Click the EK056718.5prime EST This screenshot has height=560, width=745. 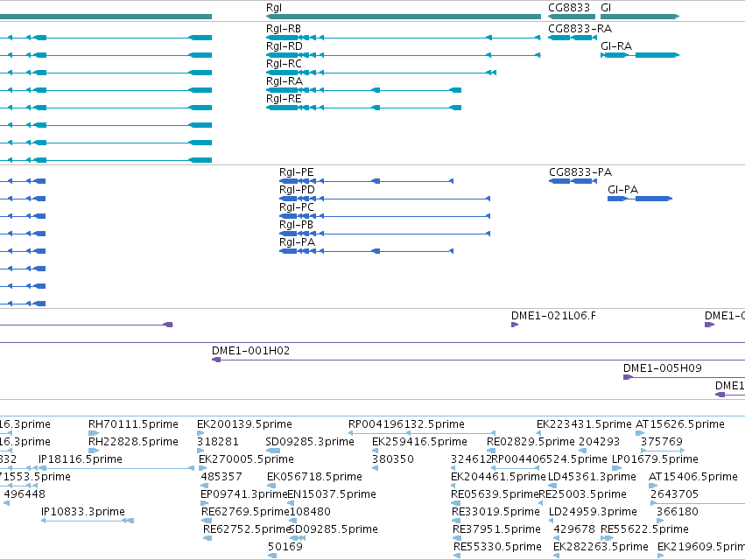pos(271,486)
